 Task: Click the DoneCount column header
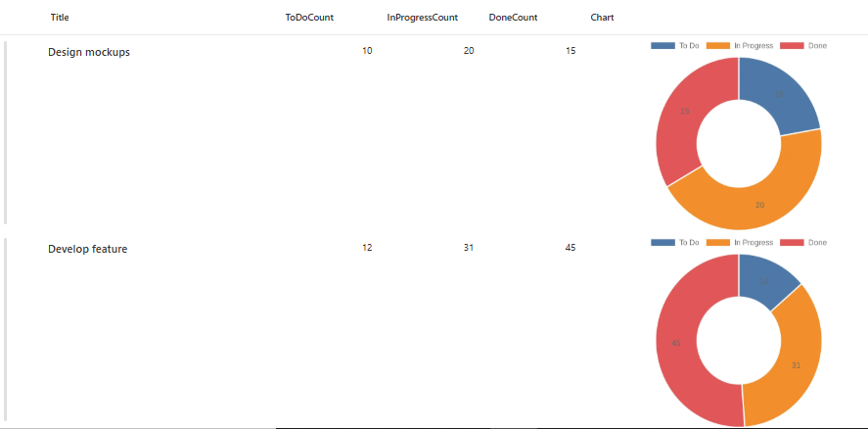pos(513,18)
